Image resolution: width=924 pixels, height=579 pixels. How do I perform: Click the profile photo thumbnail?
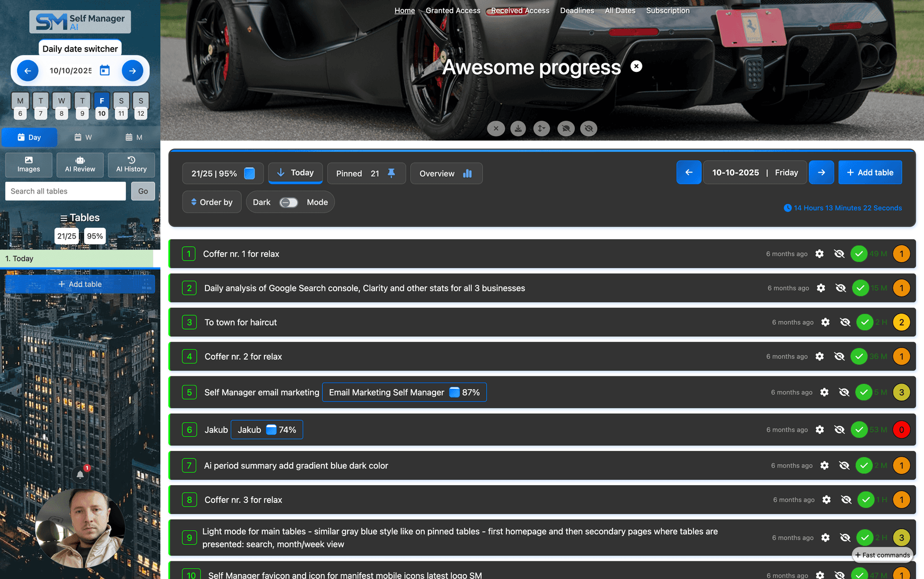(80, 528)
